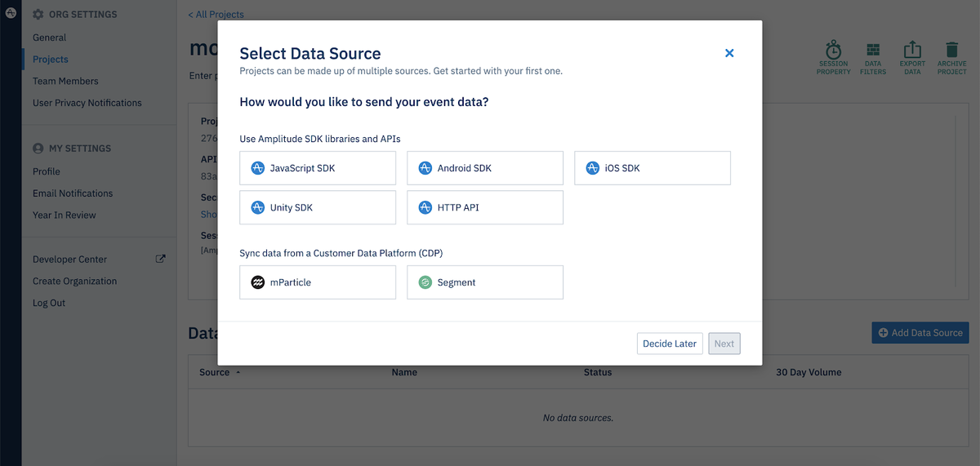This screenshot has height=466, width=980.
Task: Click the Org Settings gear icon
Action: (38, 15)
